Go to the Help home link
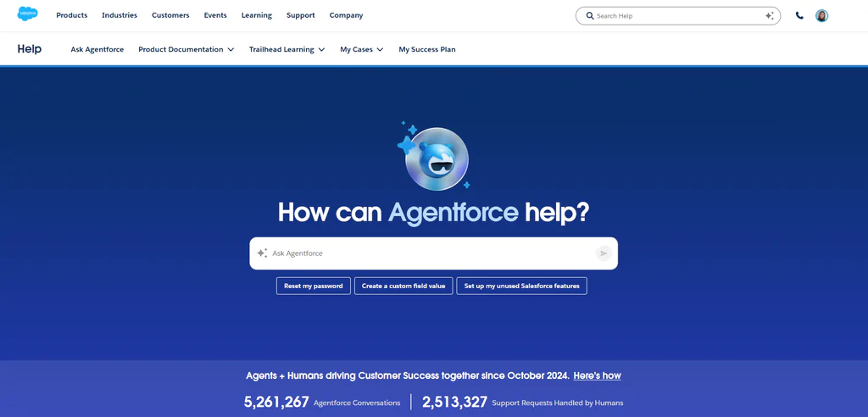Viewport: 868px width, 417px height. point(30,49)
